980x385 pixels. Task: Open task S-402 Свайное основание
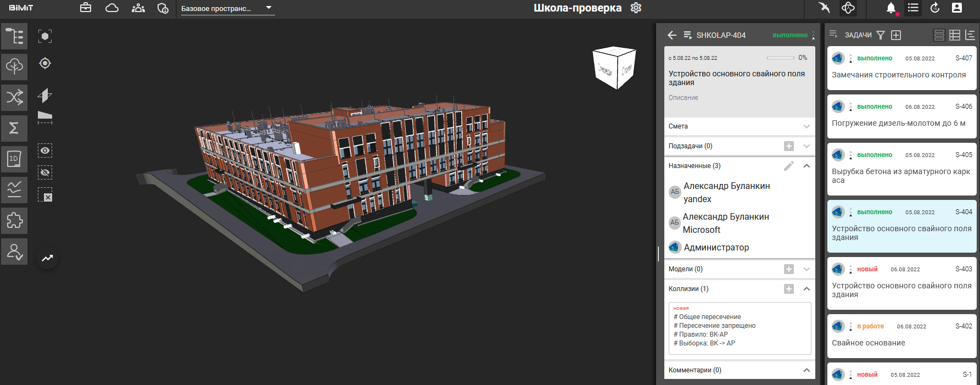coord(901,336)
